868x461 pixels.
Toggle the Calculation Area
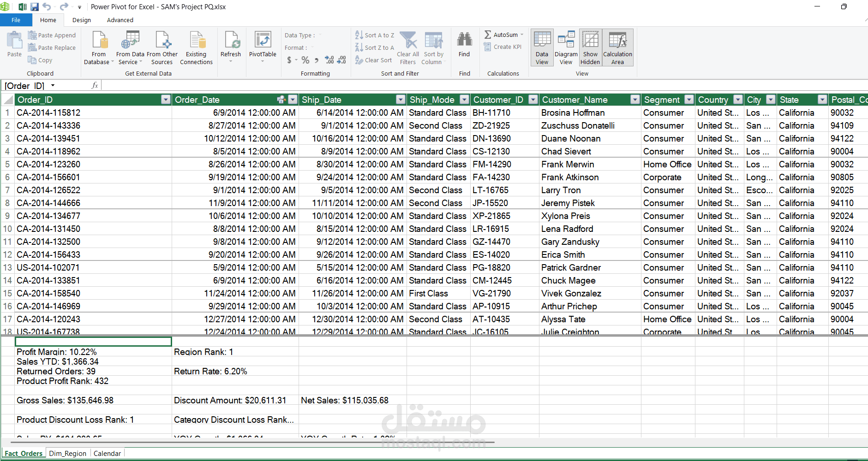tap(617, 47)
